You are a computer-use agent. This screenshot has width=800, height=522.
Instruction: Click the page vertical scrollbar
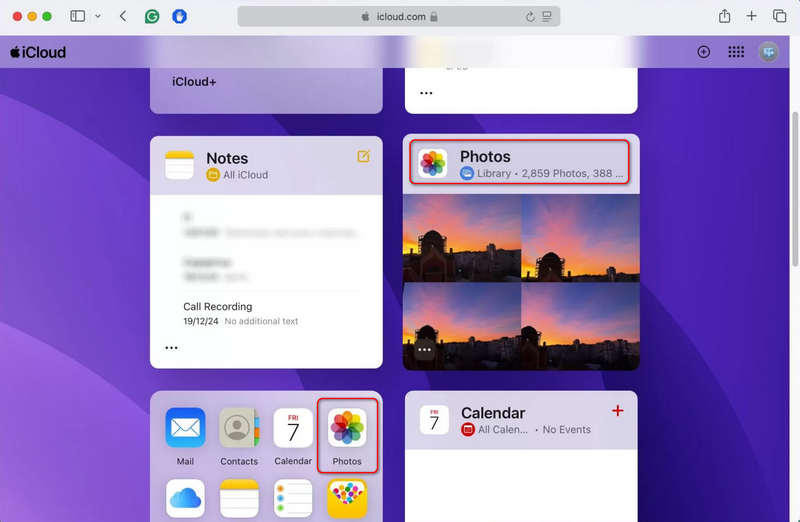(x=794, y=189)
